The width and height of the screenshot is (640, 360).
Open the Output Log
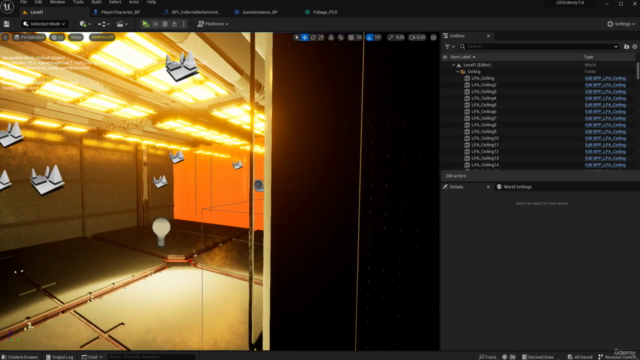(x=59, y=357)
